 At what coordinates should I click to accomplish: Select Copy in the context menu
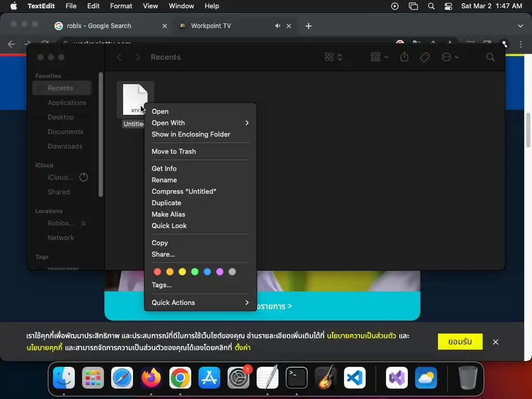pos(200,243)
